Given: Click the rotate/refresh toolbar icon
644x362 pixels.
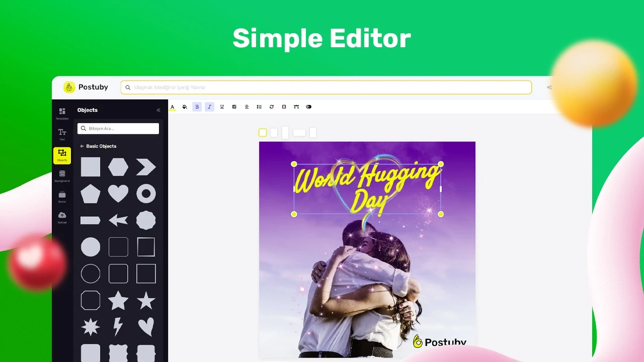Looking at the screenshot, I should (x=272, y=107).
